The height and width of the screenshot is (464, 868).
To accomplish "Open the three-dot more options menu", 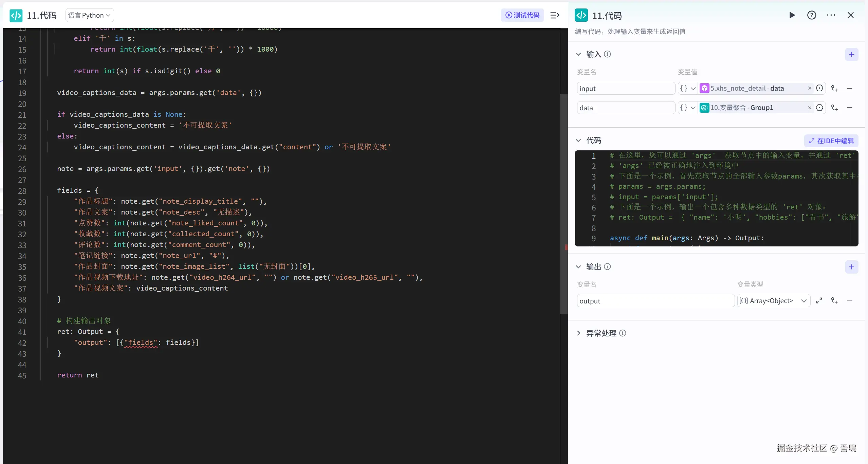I will point(831,15).
